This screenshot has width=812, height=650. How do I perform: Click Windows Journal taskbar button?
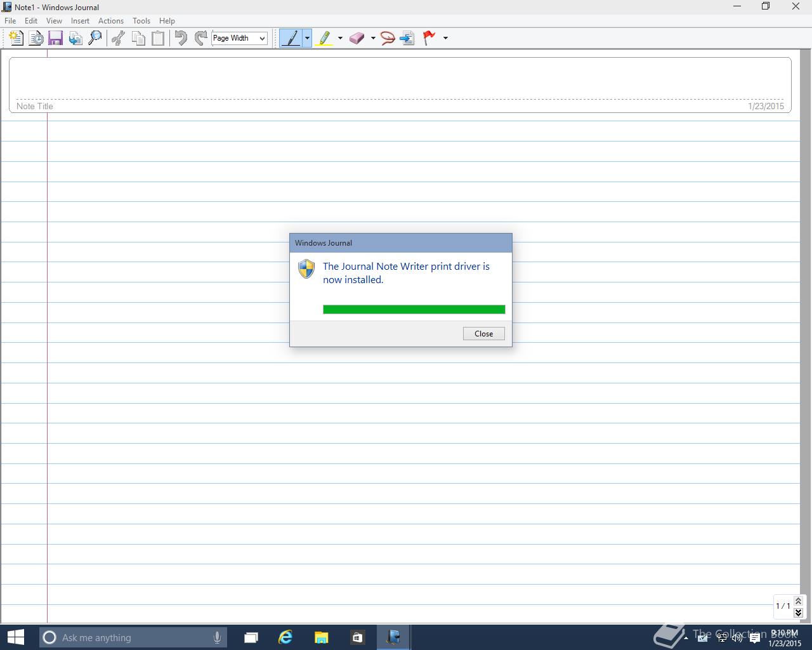[393, 637]
